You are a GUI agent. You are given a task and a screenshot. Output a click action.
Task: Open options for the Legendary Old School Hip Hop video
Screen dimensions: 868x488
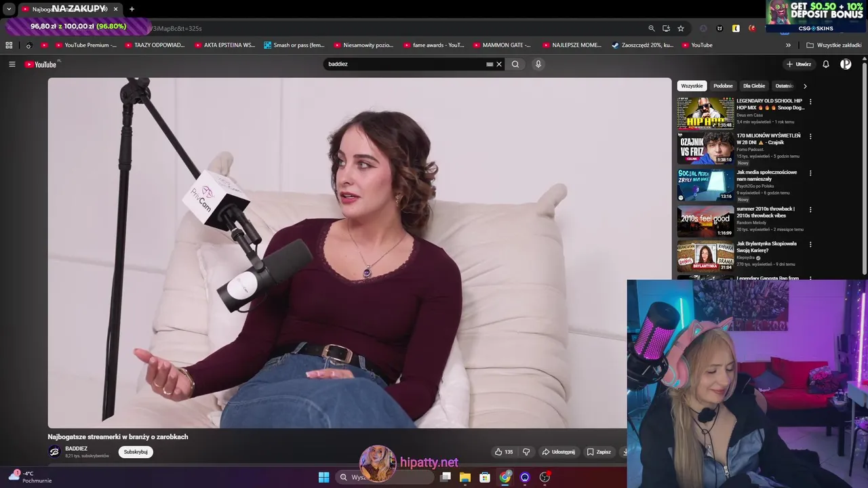tap(810, 102)
